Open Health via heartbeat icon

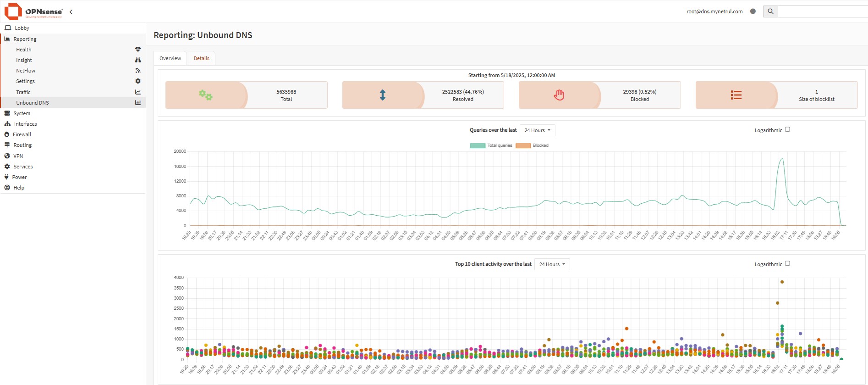pyautogui.click(x=137, y=50)
